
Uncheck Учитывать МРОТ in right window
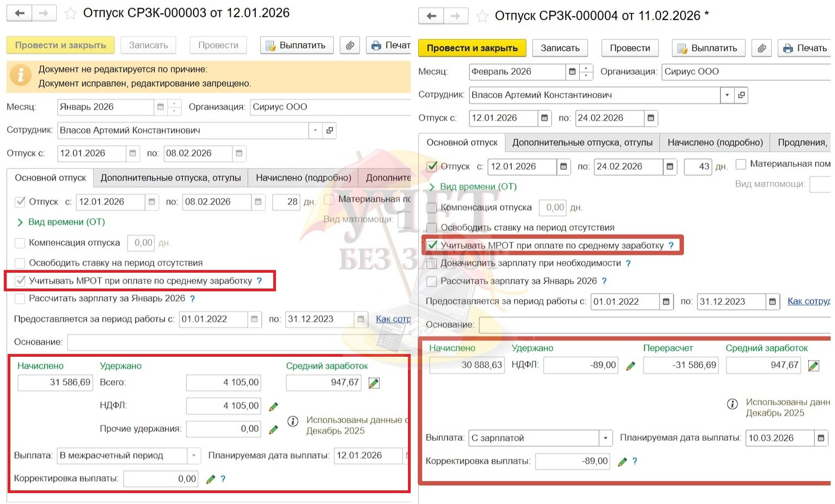(432, 245)
